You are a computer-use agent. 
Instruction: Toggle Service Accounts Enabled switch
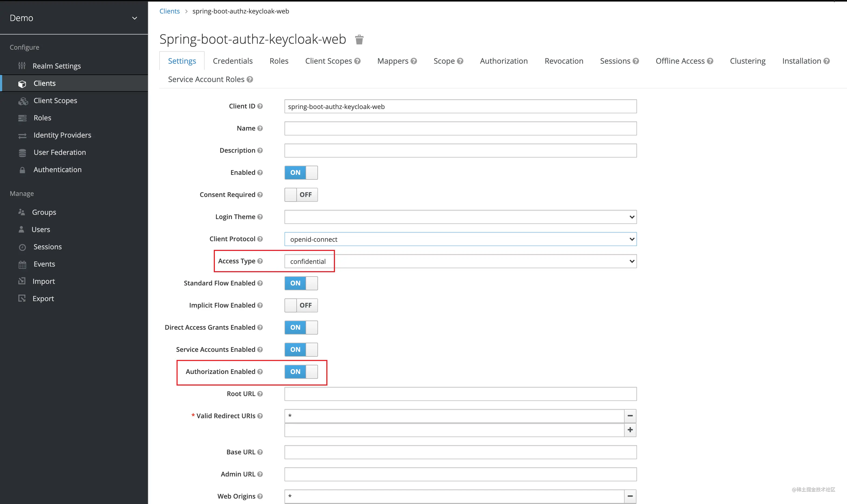[x=301, y=349]
